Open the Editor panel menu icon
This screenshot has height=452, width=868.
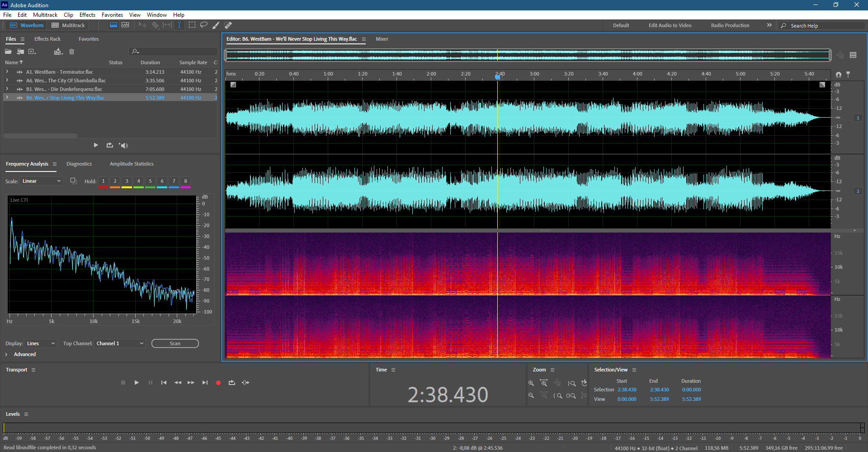coord(363,39)
